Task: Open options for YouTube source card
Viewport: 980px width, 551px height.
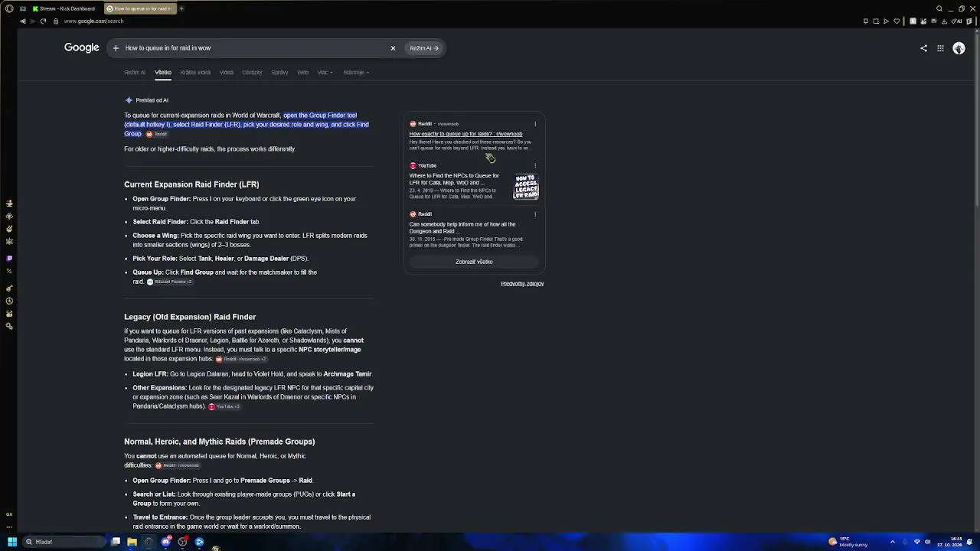Action: (535, 165)
